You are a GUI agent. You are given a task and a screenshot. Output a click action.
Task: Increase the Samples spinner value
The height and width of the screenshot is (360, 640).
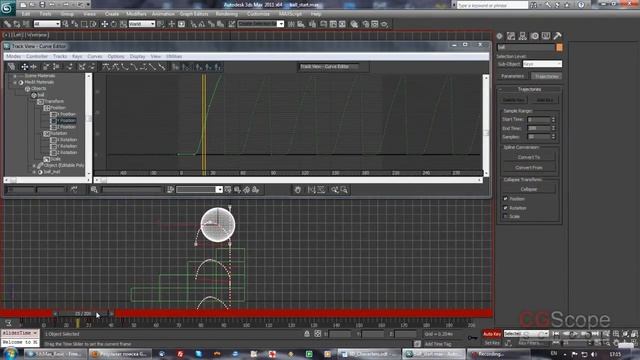pyautogui.click(x=553, y=135)
